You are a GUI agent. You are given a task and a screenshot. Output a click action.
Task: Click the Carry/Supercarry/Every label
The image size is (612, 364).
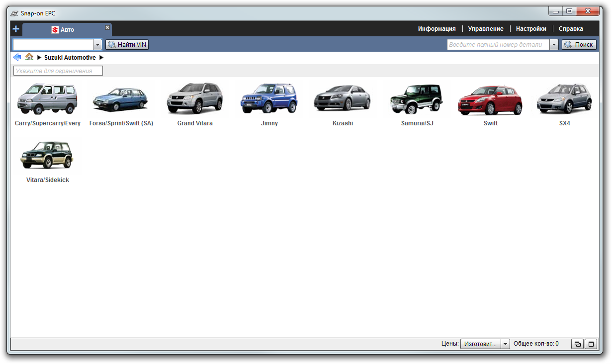point(48,123)
